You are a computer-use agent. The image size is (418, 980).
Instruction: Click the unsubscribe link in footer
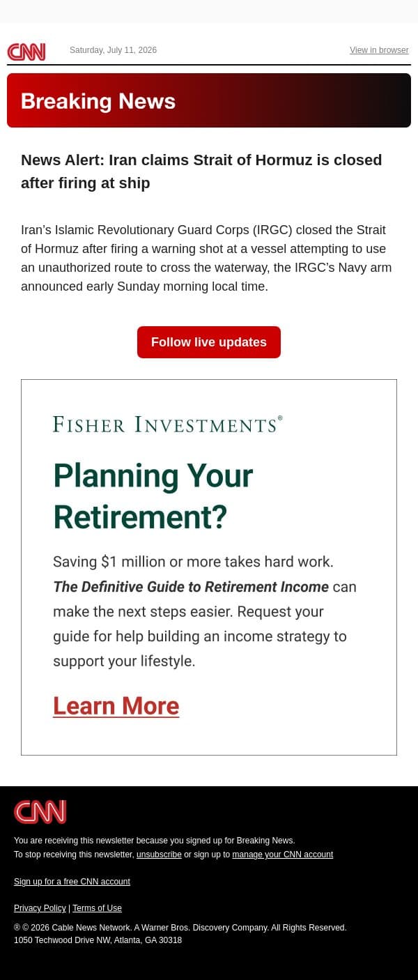(159, 855)
